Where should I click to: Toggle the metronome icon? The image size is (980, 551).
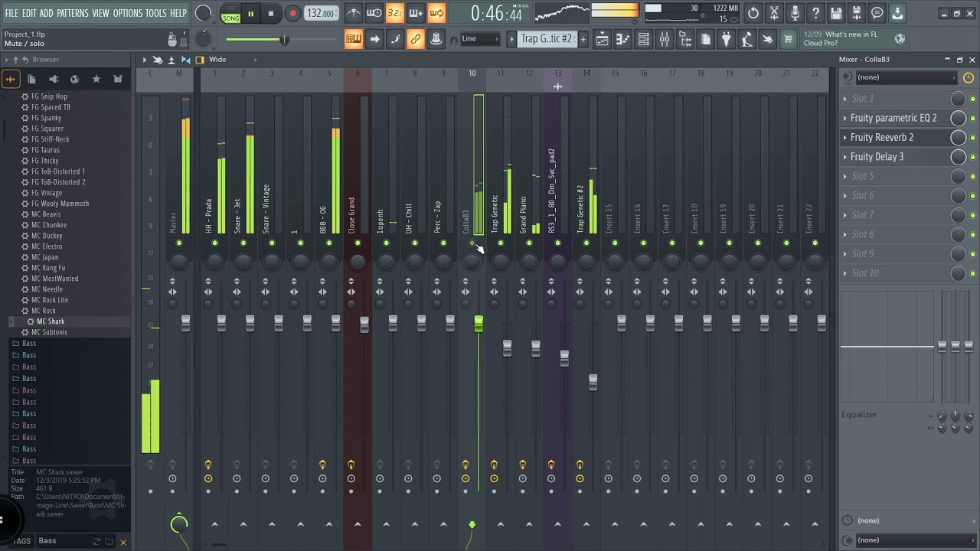(x=354, y=13)
